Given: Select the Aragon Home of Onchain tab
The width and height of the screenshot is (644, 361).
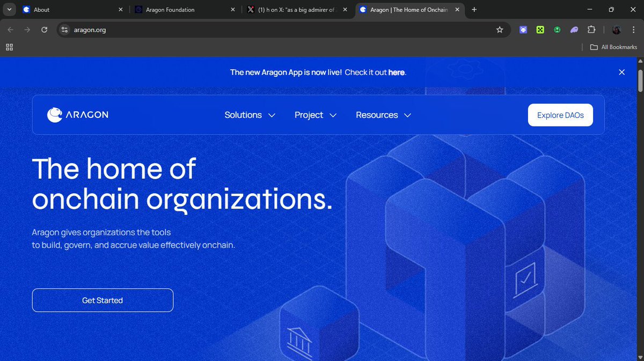Looking at the screenshot, I should (410, 10).
